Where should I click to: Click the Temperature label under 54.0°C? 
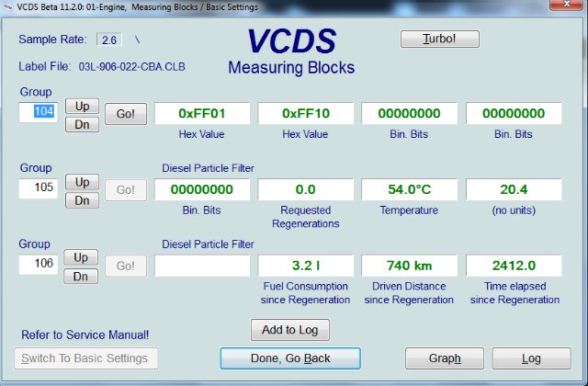pyautogui.click(x=409, y=210)
